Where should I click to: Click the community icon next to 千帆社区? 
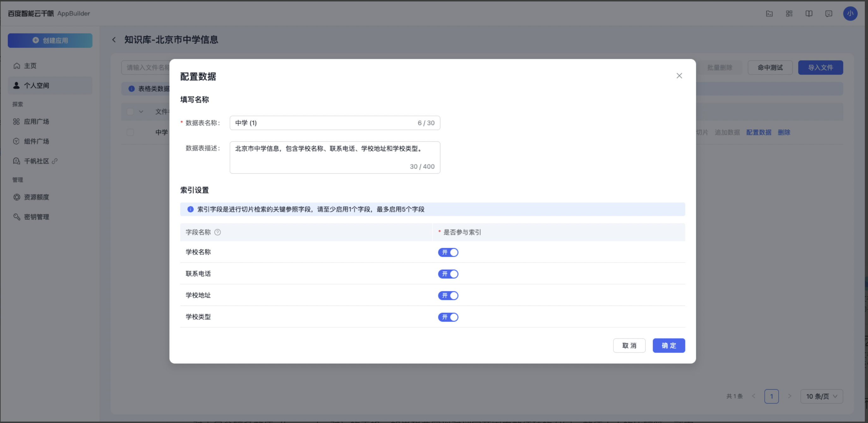coord(16,161)
